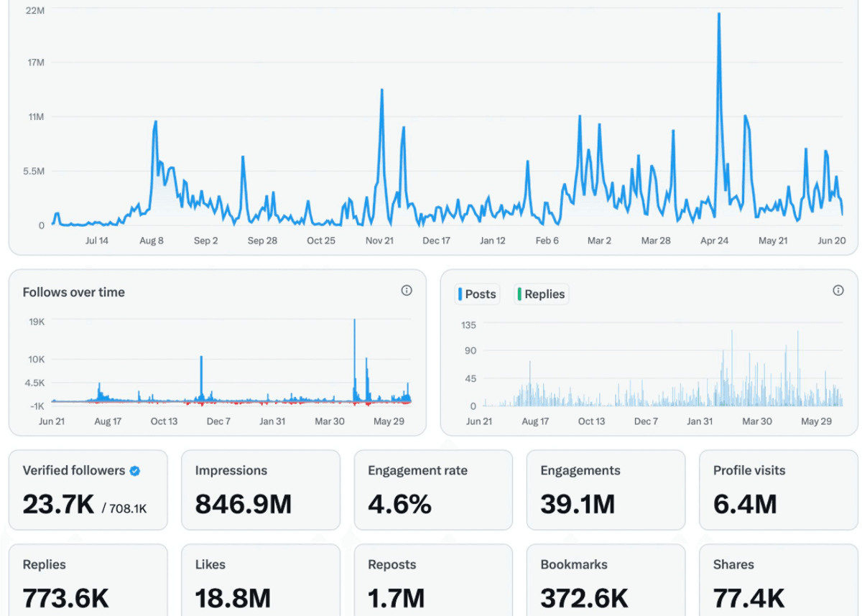Click the April 24 peak on impressions chart

[x=718, y=14]
